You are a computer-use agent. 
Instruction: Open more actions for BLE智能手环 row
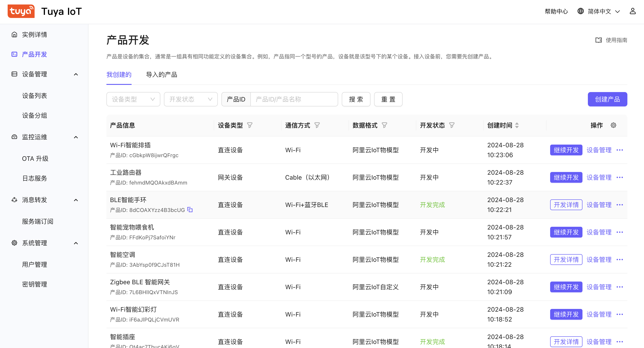(x=620, y=205)
